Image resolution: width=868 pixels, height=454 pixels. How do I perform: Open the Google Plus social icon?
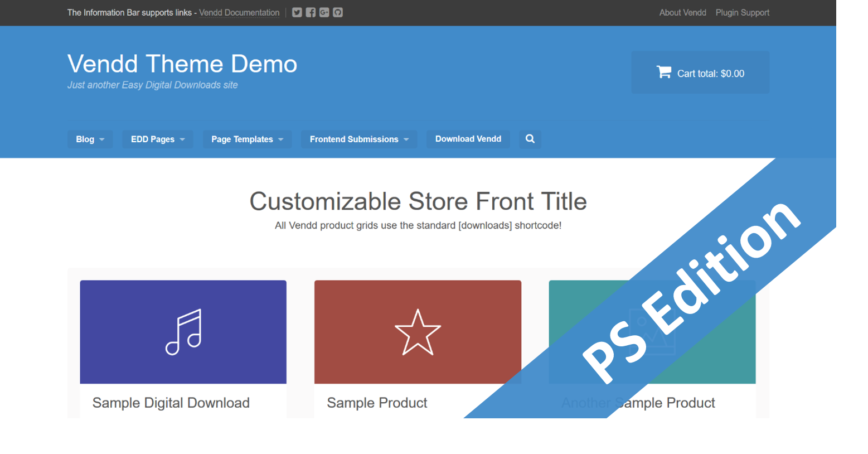pyautogui.click(x=324, y=12)
